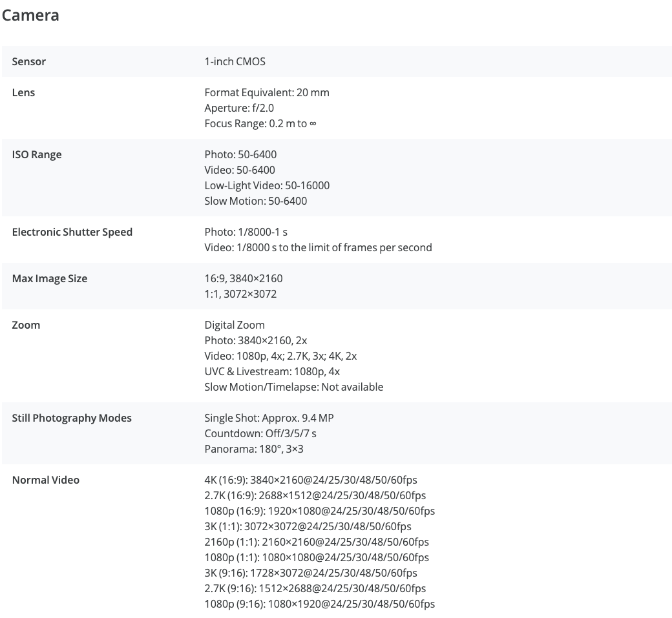Image resolution: width=672 pixels, height=618 pixels.
Task: Click the 1:1, 3072×3072 image size
Action: point(240,294)
